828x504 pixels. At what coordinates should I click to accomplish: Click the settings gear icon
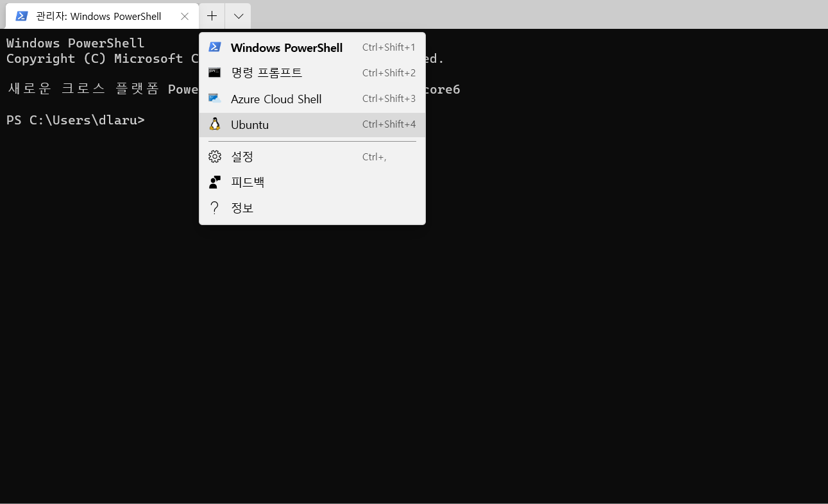[215, 156]
